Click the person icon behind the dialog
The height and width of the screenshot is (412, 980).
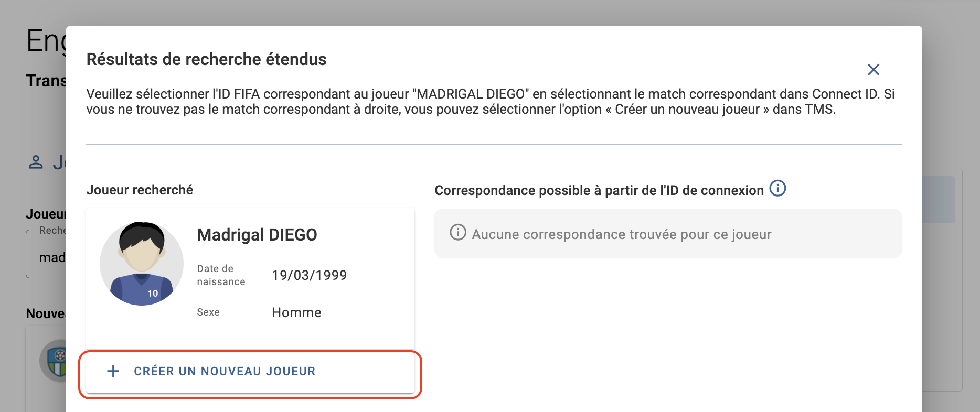click(36, 162)
